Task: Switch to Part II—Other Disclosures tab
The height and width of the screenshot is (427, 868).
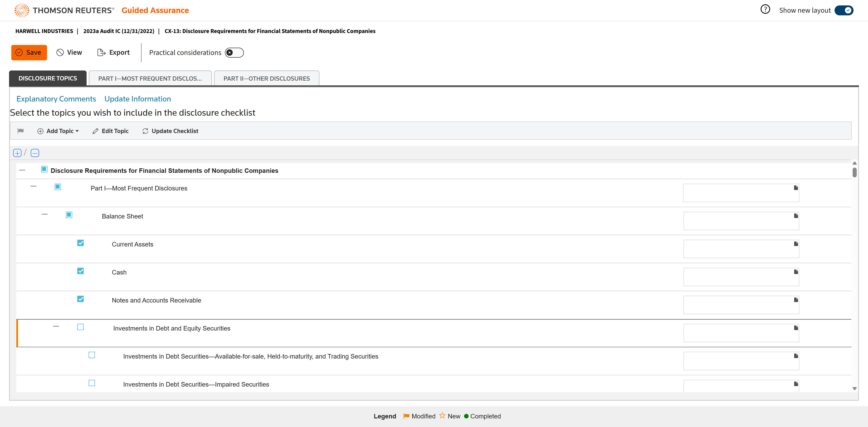Action: click(x=267, y=78)
